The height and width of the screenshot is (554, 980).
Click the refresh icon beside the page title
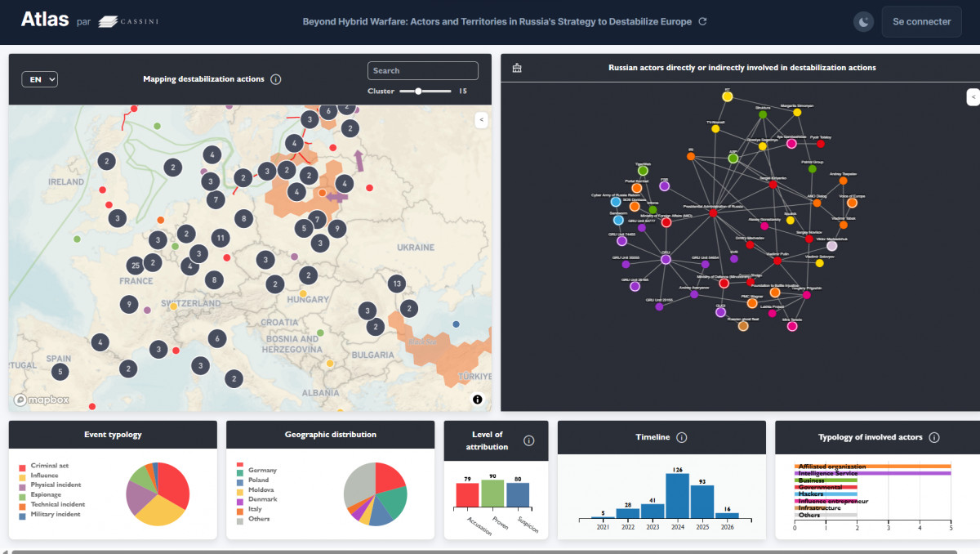(702, 22)
